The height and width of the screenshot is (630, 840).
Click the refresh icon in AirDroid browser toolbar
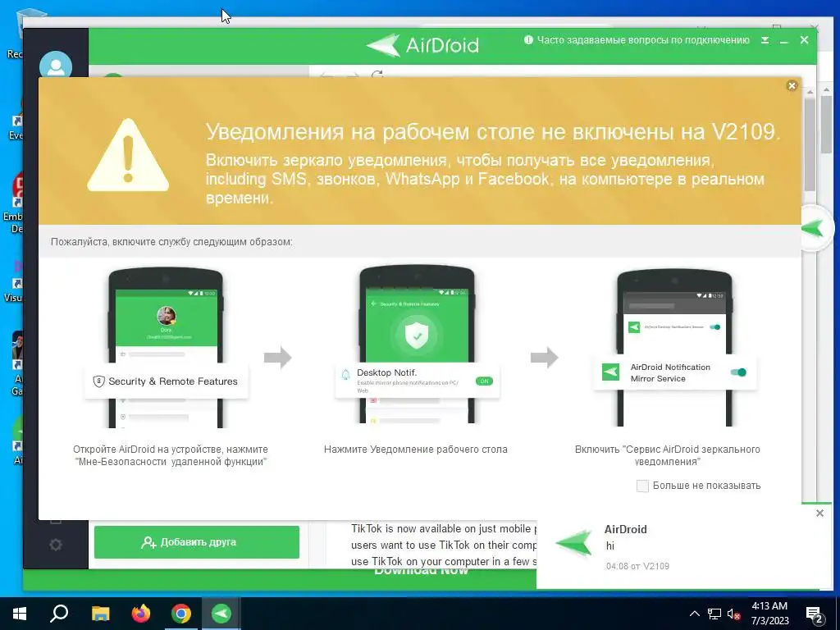pyautogui.click(x=377, y=75)
